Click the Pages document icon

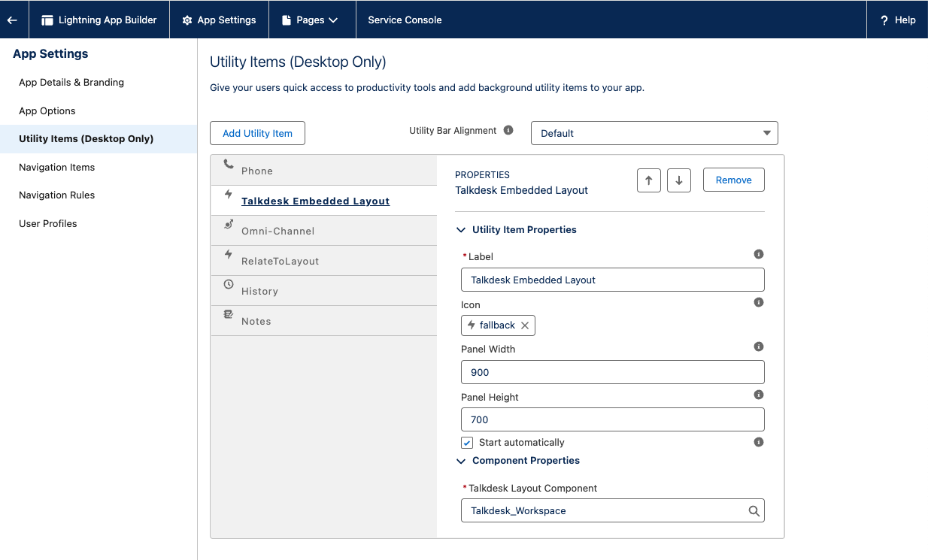(x=287, y=20)
